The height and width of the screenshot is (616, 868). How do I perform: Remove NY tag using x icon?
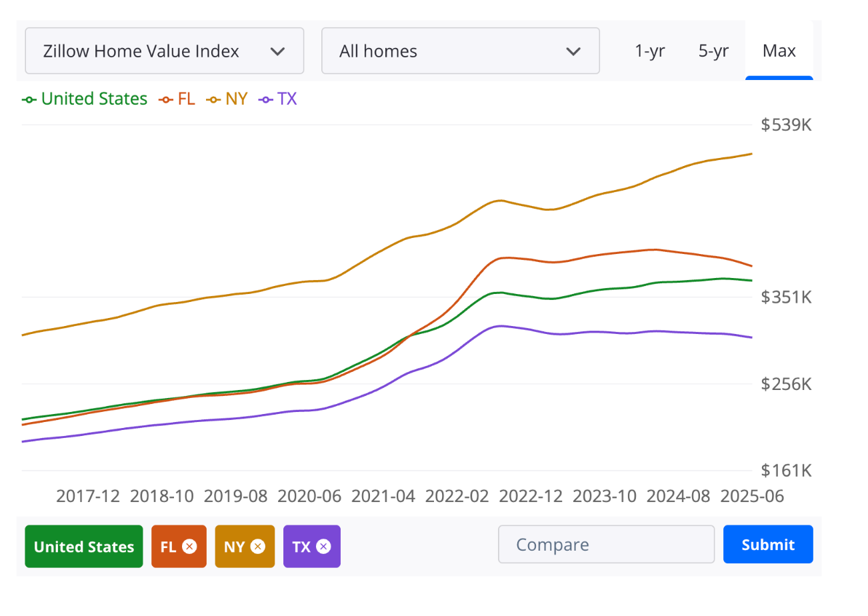(258, 547)
